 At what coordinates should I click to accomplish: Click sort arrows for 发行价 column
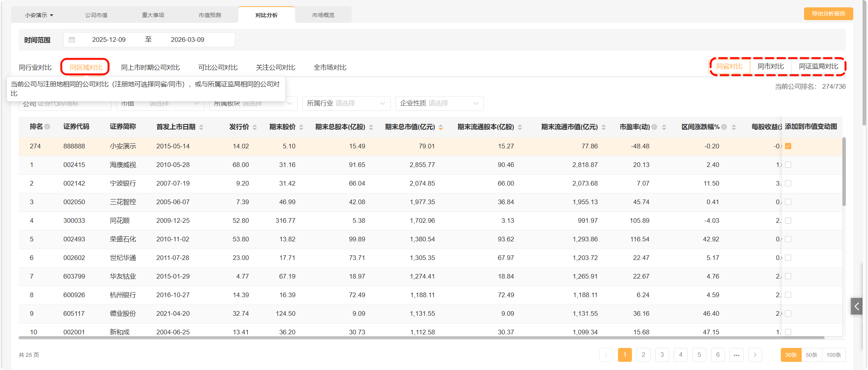255,127
